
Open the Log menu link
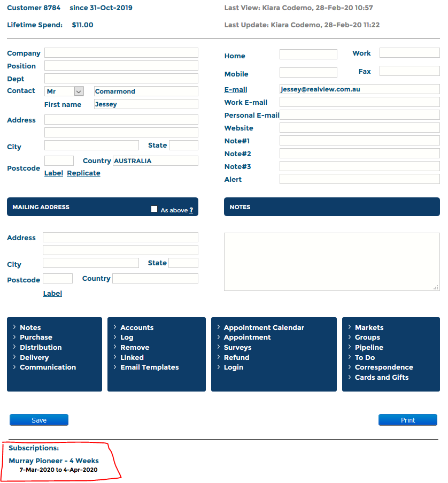(127, 338)
